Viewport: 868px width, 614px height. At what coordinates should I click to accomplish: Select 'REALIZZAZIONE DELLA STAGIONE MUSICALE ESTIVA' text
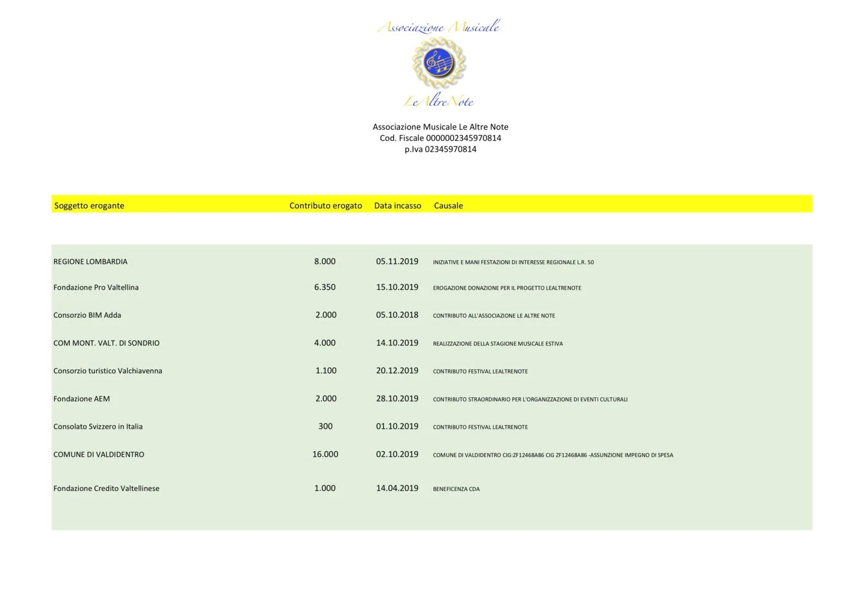[498, 344]
